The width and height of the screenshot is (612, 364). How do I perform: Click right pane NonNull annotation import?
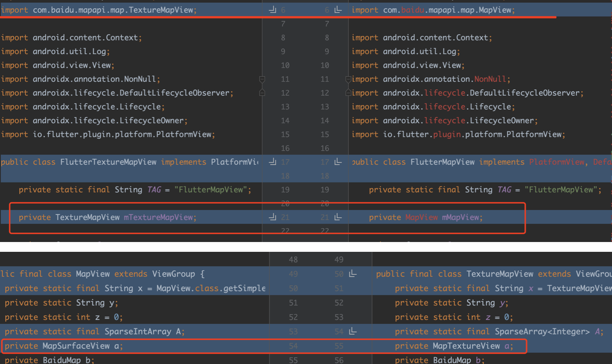(x=431, y=79)
